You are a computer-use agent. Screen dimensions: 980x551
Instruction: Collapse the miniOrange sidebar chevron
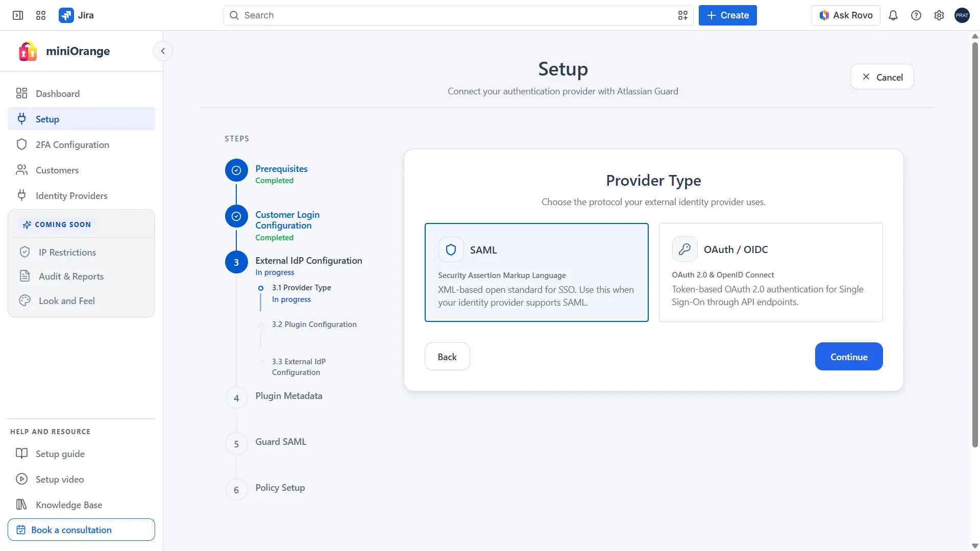(163, 51)
